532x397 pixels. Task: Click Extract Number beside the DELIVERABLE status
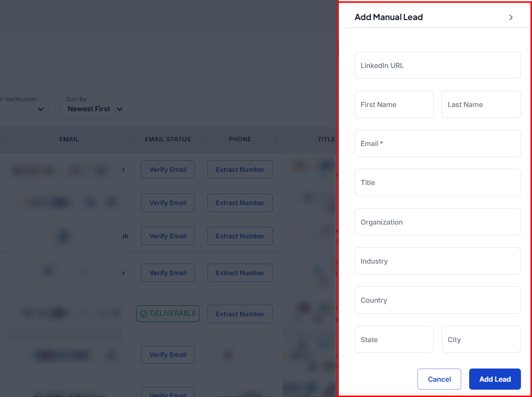click(240, 314)
